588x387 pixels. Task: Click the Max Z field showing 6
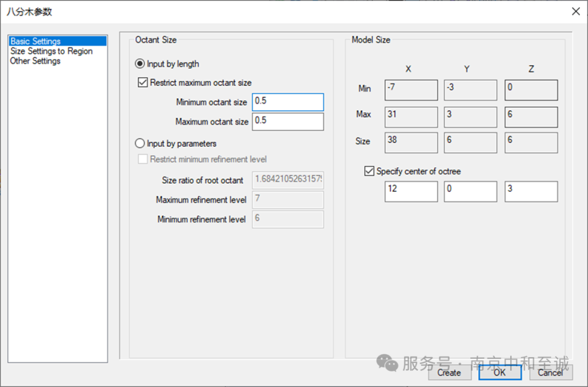531,117
